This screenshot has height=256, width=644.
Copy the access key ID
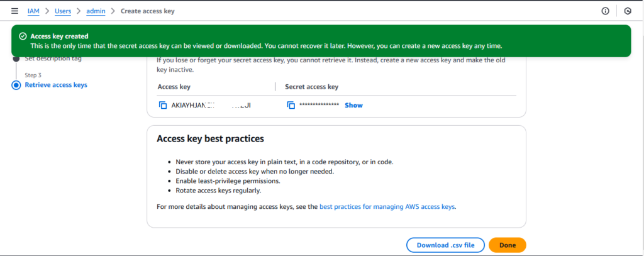click(163, 105)
